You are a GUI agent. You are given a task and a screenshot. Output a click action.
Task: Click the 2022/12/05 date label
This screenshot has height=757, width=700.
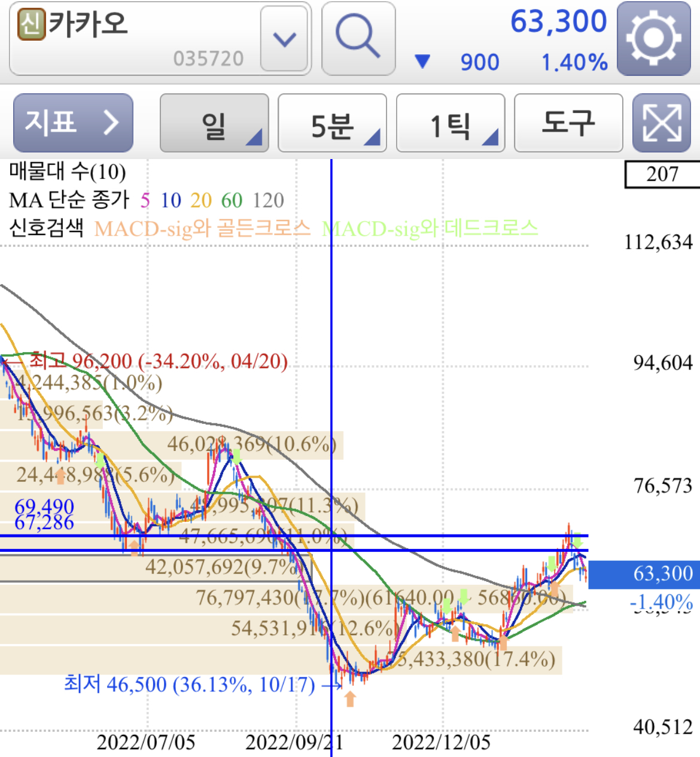tap(442, 743)
